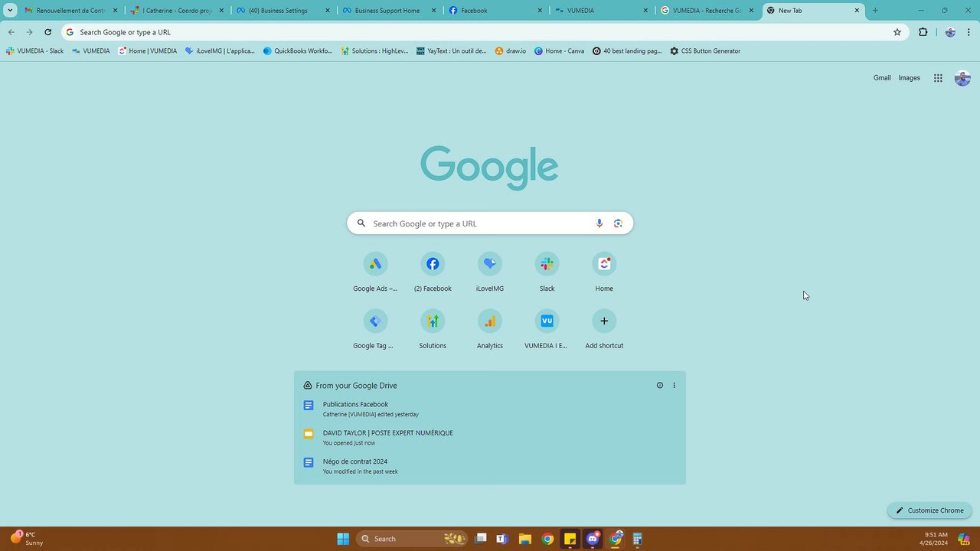Open YayText bookmark
Viewport: 980px width, 551px height.
coord(452,51)
